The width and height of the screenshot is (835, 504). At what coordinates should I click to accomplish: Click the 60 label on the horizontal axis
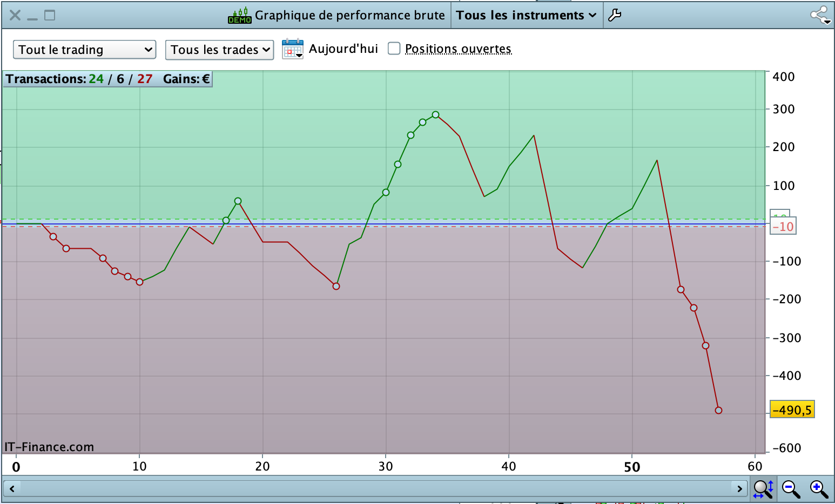[755, 466]
